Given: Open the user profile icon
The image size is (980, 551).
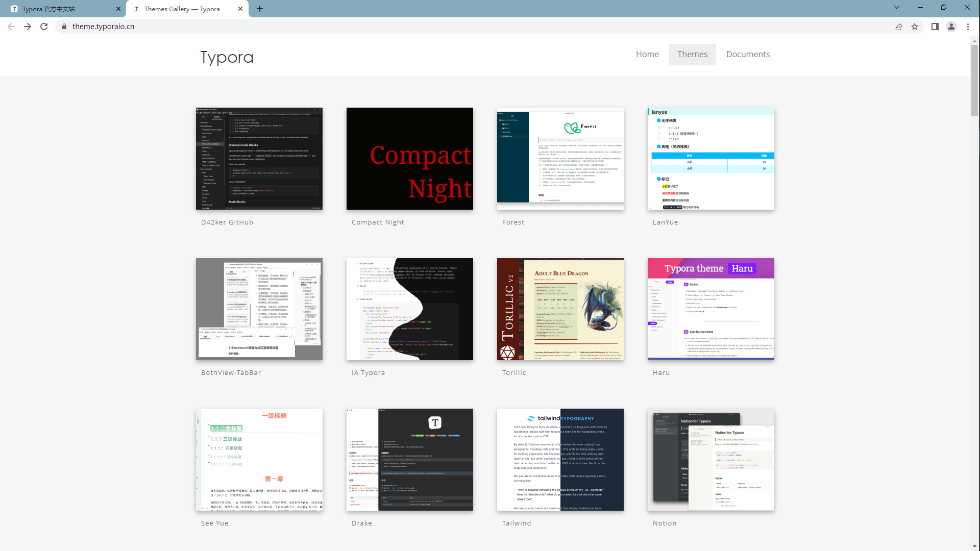Looking at the screenshot, I should [951, 27].
